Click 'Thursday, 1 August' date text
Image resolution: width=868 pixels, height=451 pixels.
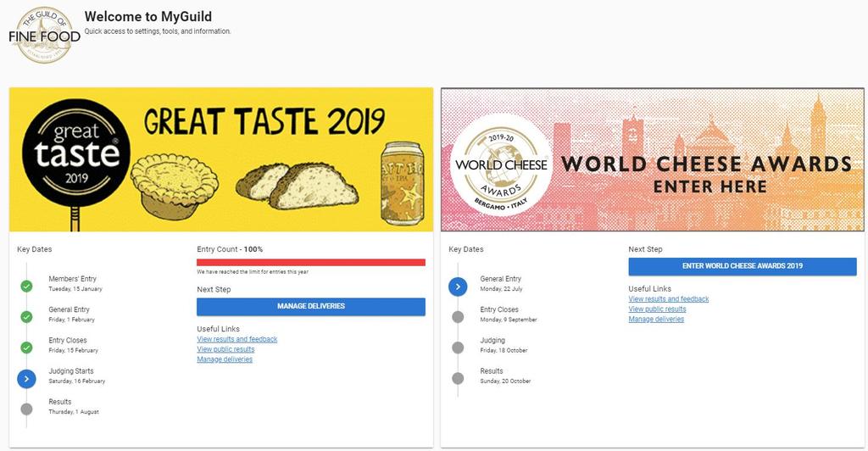coord(74,412)
